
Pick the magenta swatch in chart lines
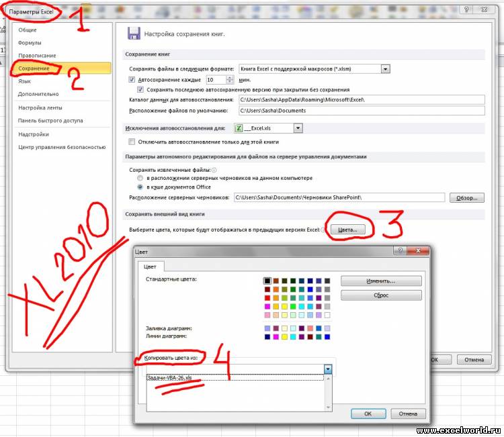(276, 337)
